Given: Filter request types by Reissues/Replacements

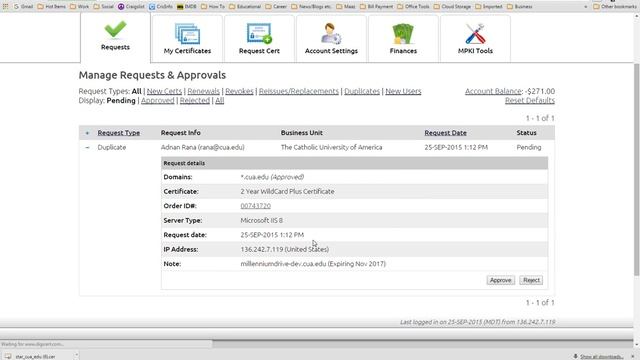Looking at the screenshot, I should 299,91.
